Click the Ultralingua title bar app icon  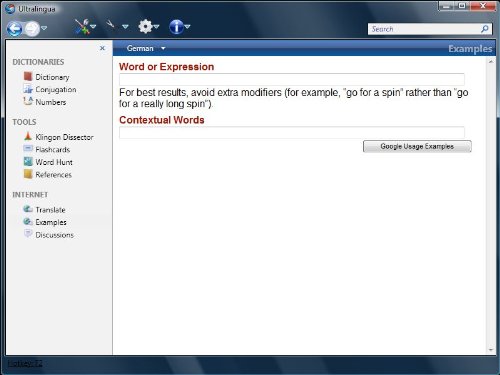[x=11, y=9]
